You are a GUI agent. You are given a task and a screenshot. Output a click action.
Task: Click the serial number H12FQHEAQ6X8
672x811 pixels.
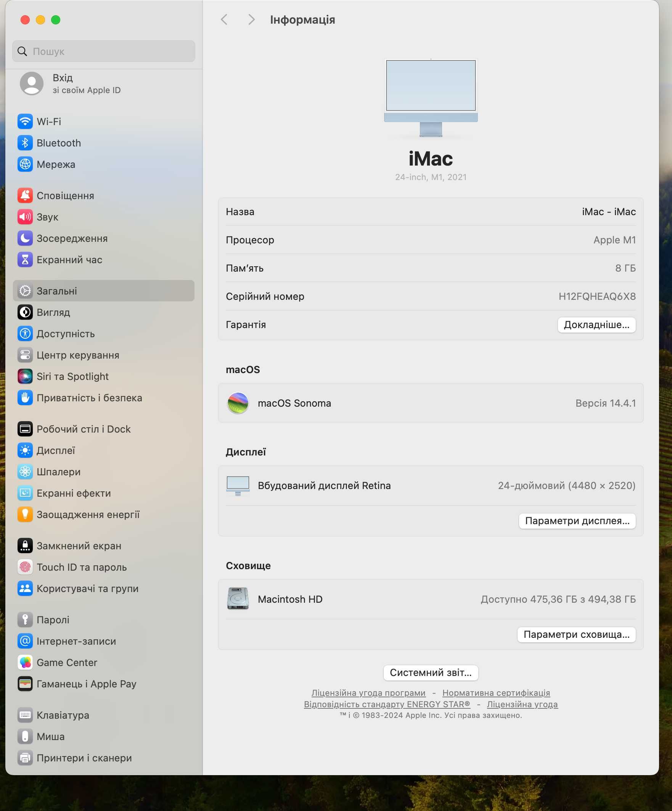[597, 296]
